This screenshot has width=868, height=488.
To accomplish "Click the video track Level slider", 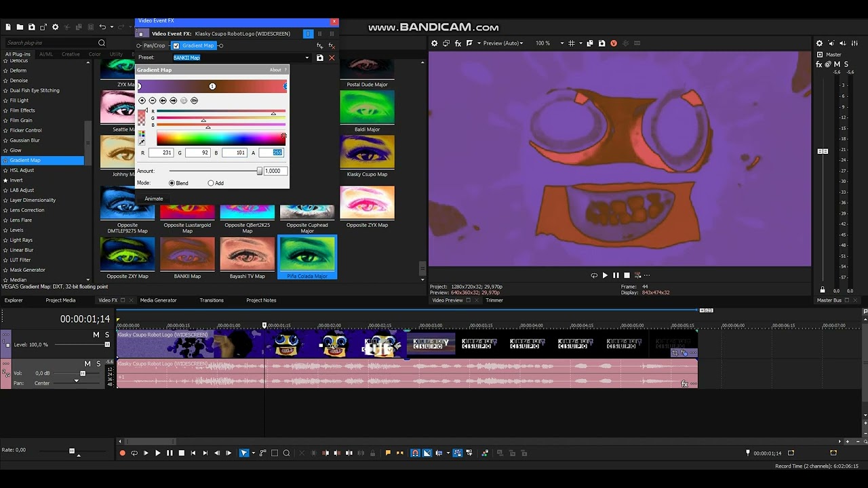I will pos(107,344).
